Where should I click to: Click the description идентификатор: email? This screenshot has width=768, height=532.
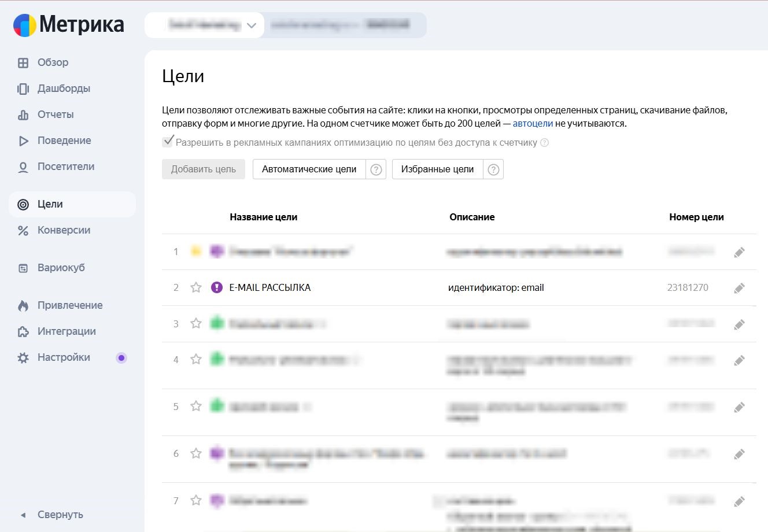496,287
